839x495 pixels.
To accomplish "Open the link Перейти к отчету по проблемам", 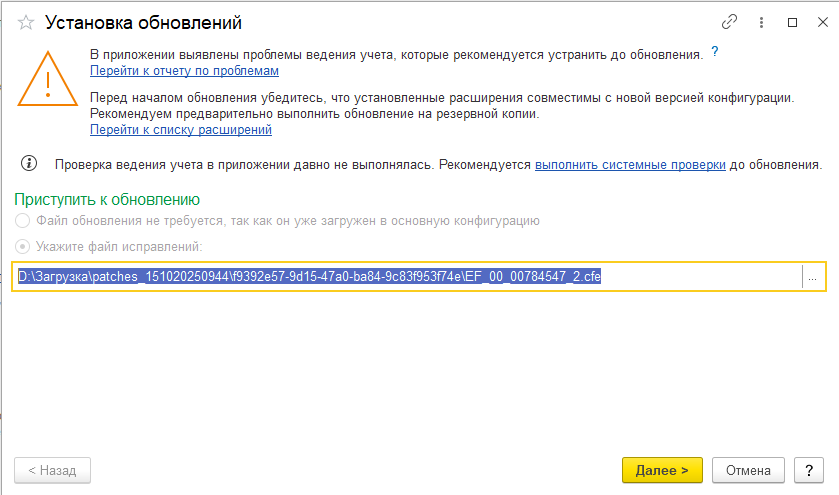I will click(184, 71).
